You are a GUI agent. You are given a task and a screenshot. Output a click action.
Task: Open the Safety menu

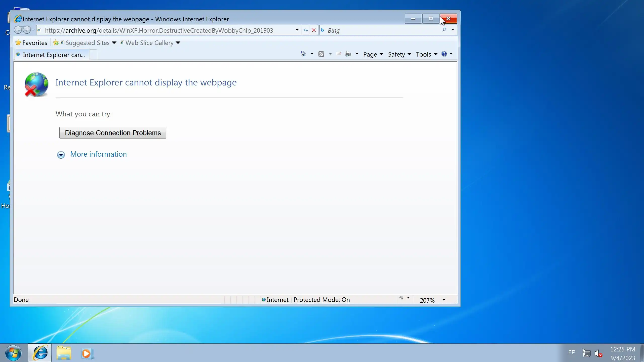click(x=399, y=54)
